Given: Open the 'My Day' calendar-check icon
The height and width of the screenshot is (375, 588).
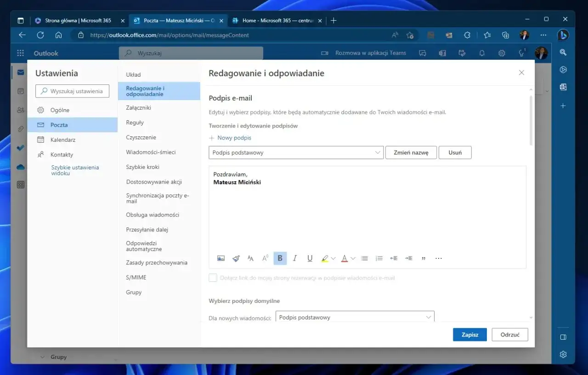Looking at the screenshot, I should pos(462,53).
